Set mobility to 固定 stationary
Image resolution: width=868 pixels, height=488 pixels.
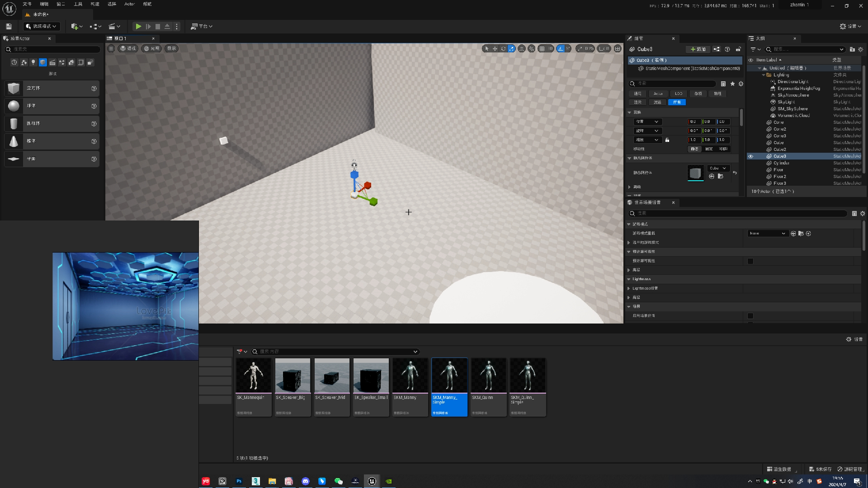pyautogui.click(x=709, y=149)
